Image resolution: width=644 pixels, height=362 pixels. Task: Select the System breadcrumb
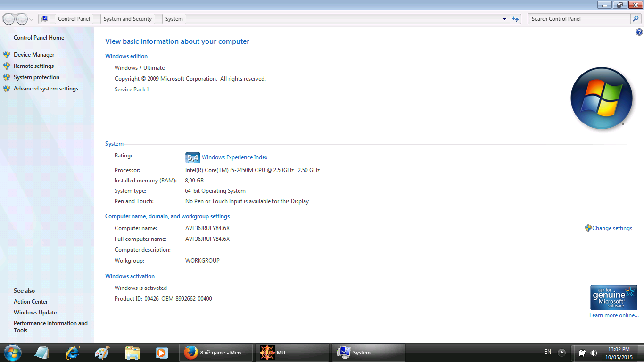[174, 19]
